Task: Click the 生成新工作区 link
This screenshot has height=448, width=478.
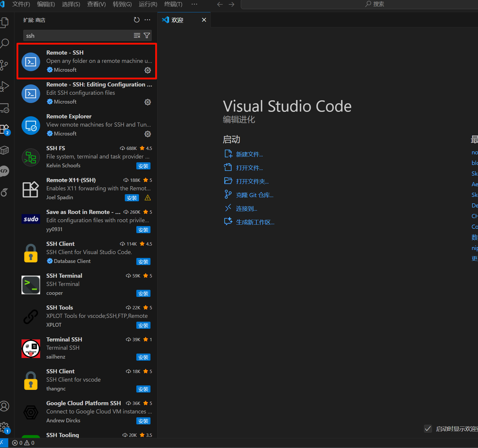Action: point(255,222)
